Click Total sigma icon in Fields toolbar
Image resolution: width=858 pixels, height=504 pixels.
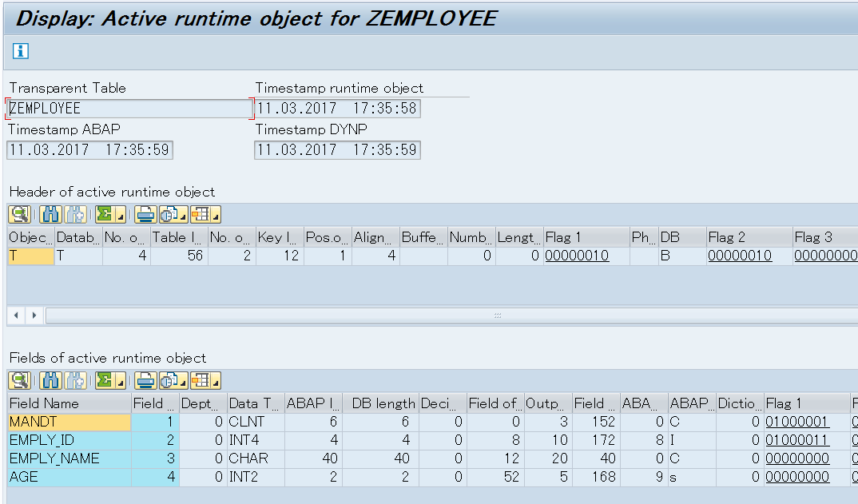click(104, 380)
